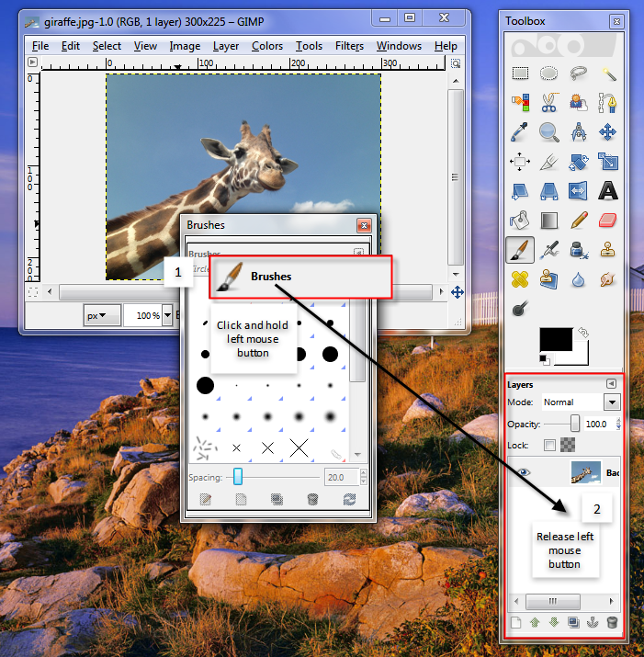Select the Bucket Fill tool
Screen dimensions: 644x657
pos(521,221)
